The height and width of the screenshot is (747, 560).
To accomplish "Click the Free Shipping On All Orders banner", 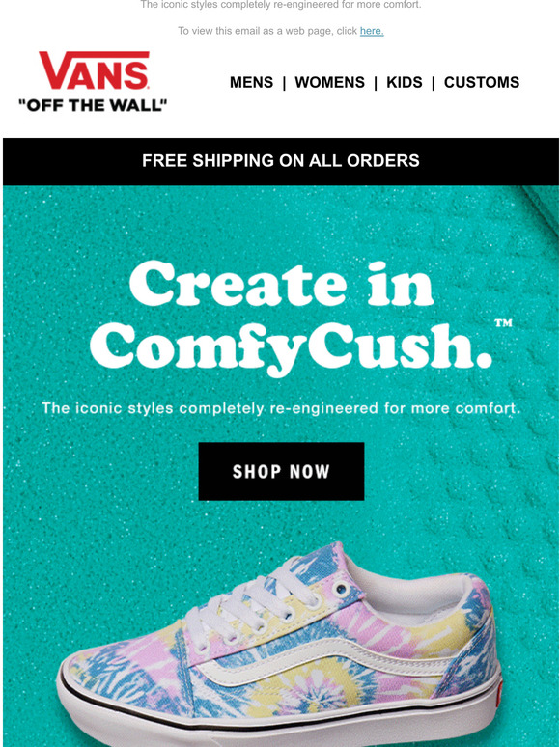I will [x=281, y=161].
